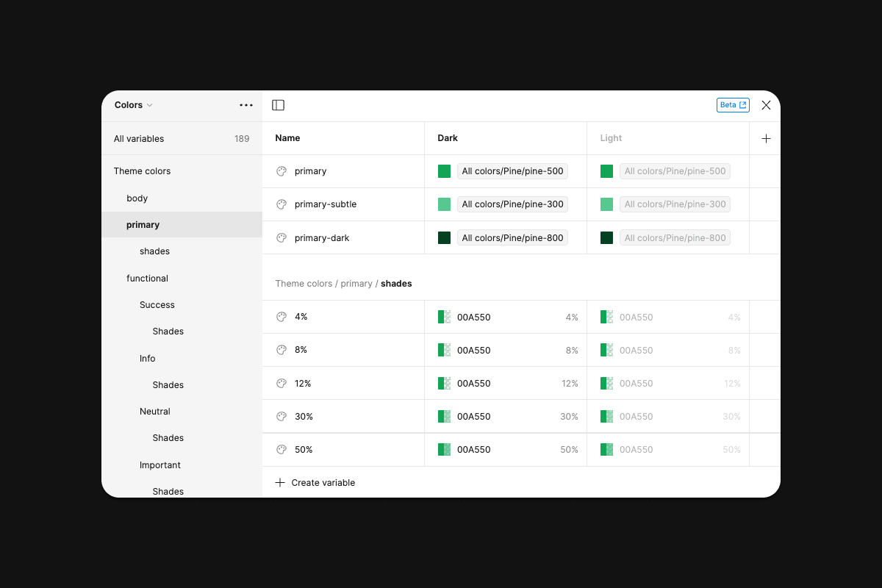882x588 pixels.
Task: Click the Light mode column header
Action: click(x=611, y=138)
